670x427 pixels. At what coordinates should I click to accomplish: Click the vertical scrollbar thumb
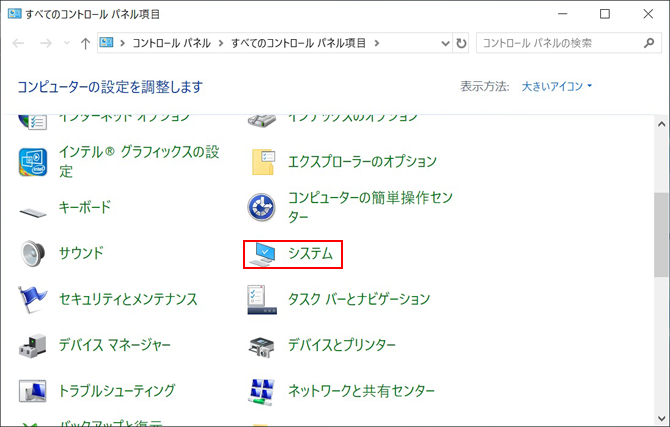(661, 235)
